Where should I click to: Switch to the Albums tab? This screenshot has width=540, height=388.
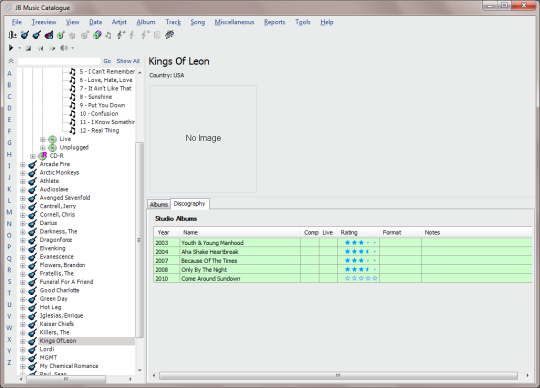(159, 205)
